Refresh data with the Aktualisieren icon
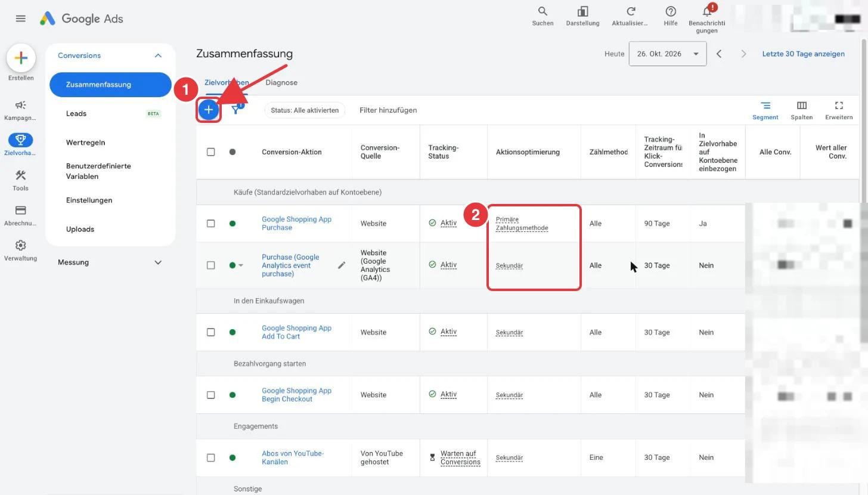Viewport: 868px width, 495px height. (x=630, y=16)
